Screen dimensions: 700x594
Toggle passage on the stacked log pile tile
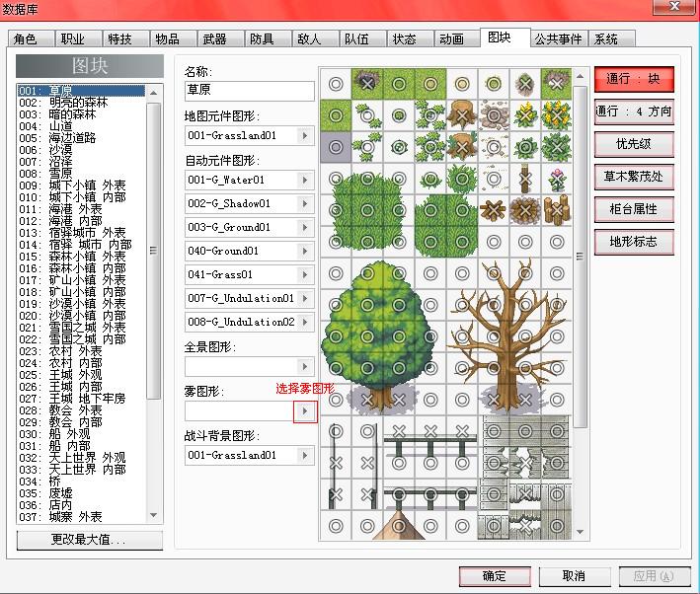click(557, 210)
